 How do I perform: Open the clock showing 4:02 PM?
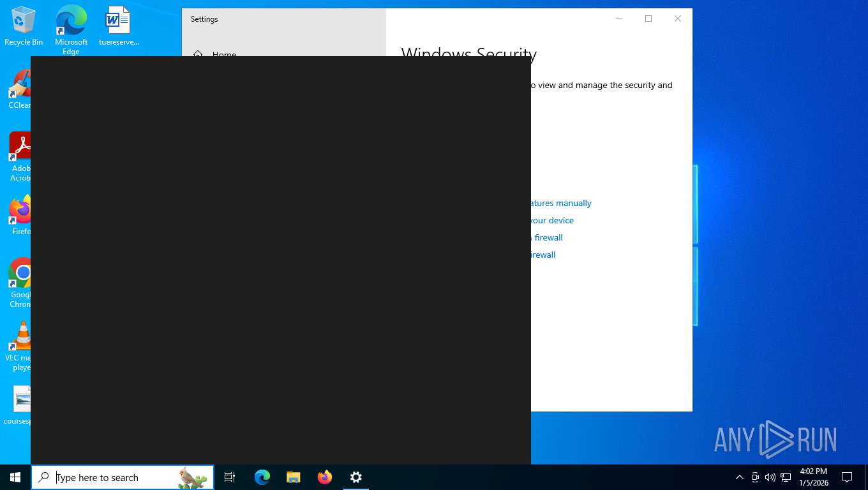point(813,477)
